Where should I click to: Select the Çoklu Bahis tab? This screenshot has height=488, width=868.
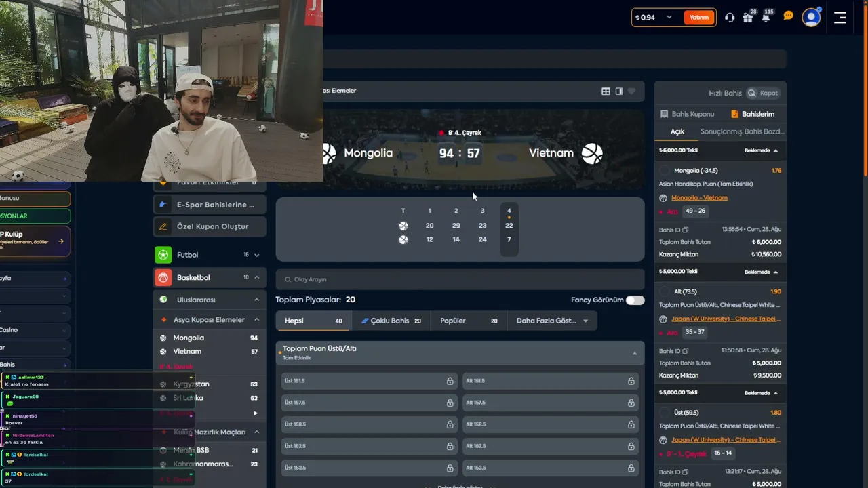tap(391, 321)
